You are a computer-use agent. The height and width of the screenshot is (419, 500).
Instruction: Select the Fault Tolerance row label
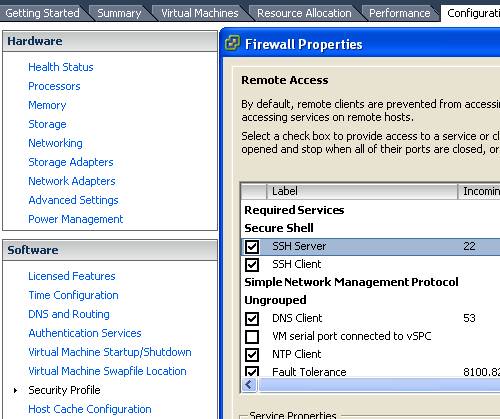click(x=309, y=372)
